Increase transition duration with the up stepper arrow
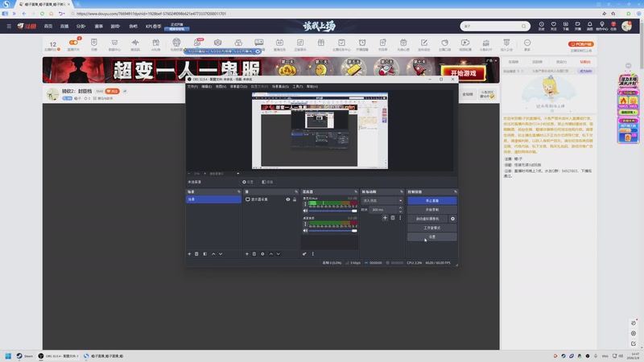The height and width of the screenshot is (362, 644). click(400, 208)
